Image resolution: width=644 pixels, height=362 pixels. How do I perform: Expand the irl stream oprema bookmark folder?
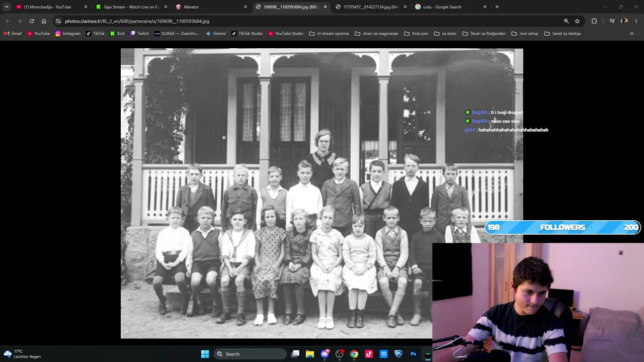[329, 34]
